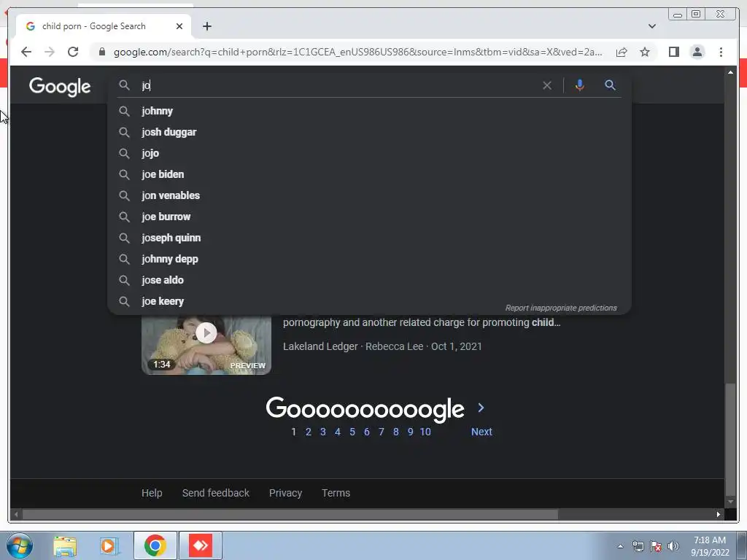Open the Action Center flag icon
The image size is (747, 560).
[656, 546]
